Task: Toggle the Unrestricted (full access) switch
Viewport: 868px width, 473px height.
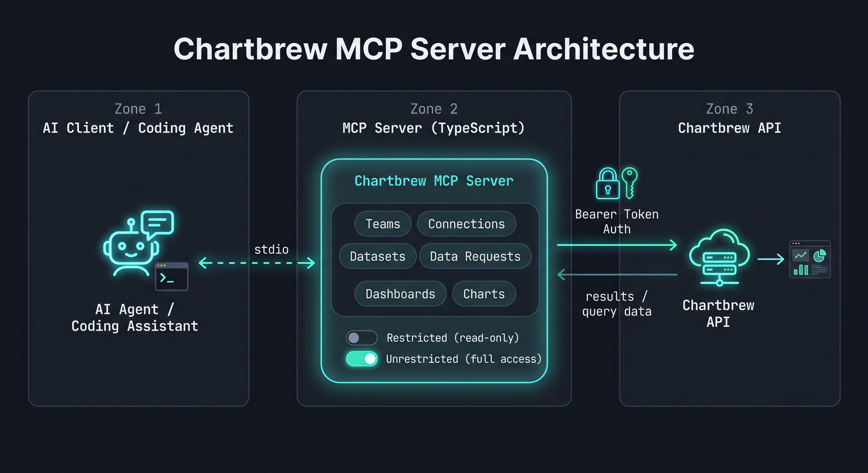Action: pos(362,359)
